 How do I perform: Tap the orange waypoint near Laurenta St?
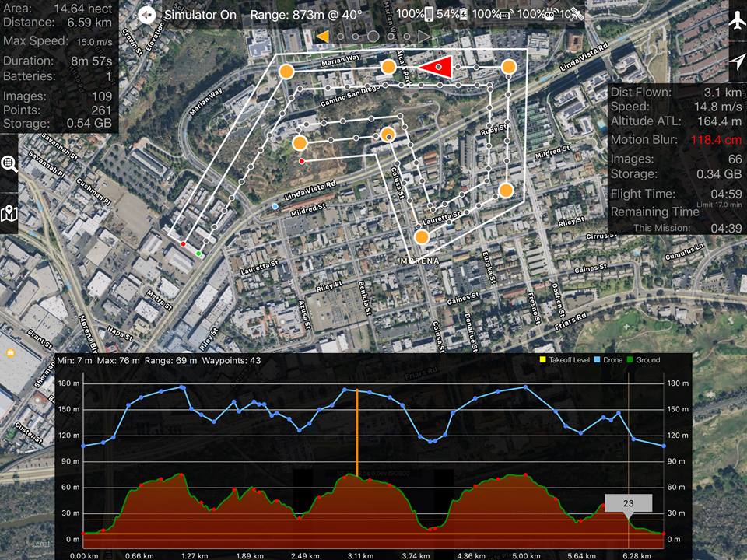[x=422, y=236]
